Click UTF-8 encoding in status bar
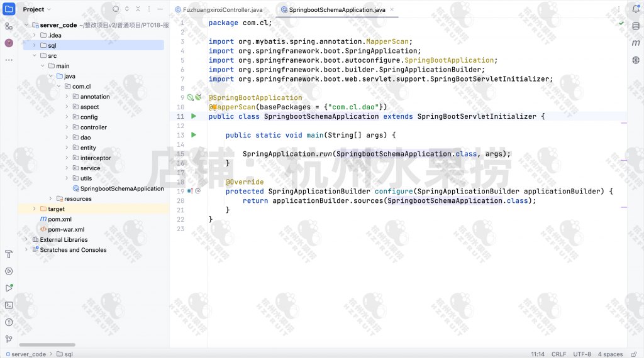Viewport: 644px width, 358px height. [582, 354]
